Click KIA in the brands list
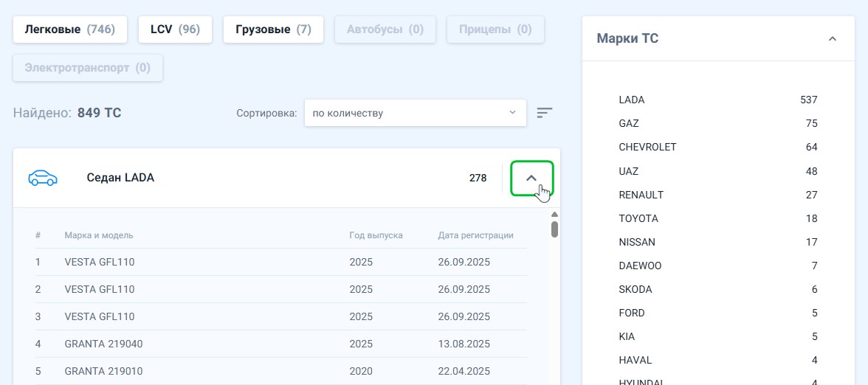This screenshot has height=385, width=868. [718, 336]
